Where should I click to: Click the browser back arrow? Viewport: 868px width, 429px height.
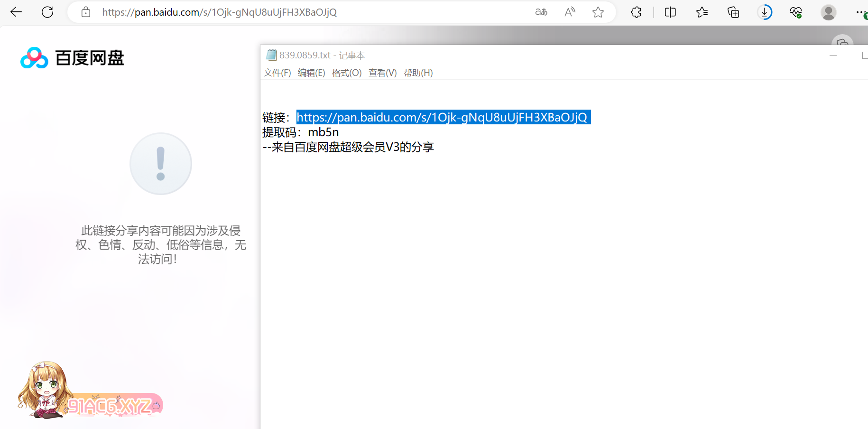16,12
